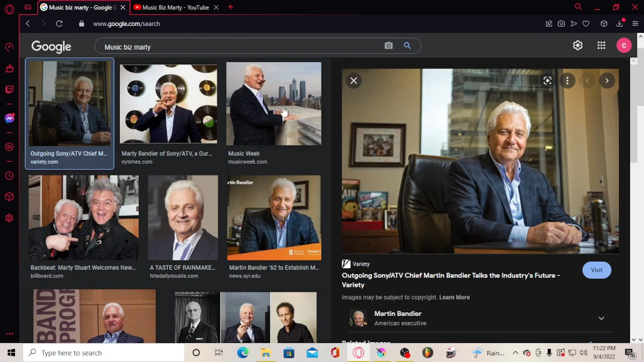The width and height of the screenshot is (644, 362).
Task: Select the variety.com image result thumbnail
Action: pyautogui.click(x=69, y=104)
